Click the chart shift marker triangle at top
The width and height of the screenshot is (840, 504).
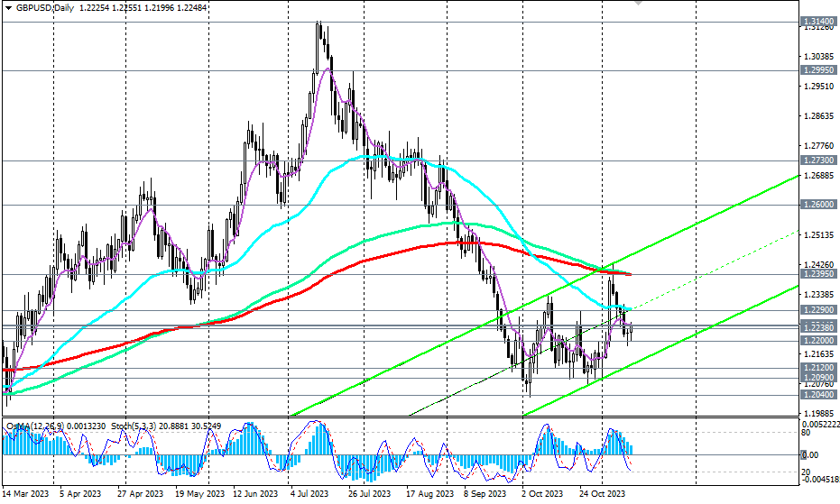coord(638,3)
